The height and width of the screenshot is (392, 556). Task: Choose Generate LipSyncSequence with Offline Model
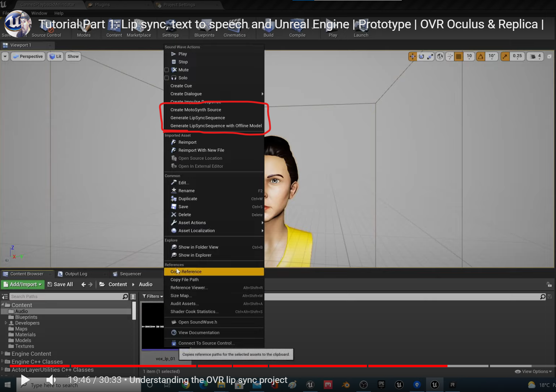(x=214, y=126)
